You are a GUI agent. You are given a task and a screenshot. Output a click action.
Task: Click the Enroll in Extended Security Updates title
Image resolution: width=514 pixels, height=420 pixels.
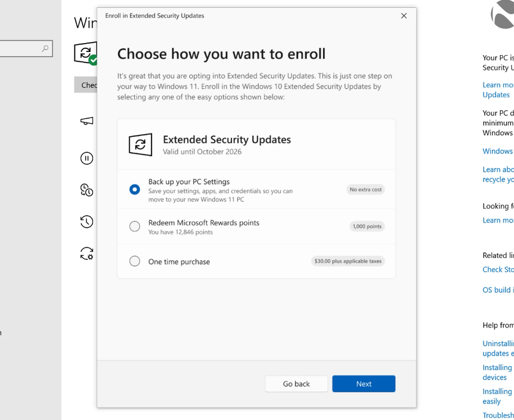155,16
